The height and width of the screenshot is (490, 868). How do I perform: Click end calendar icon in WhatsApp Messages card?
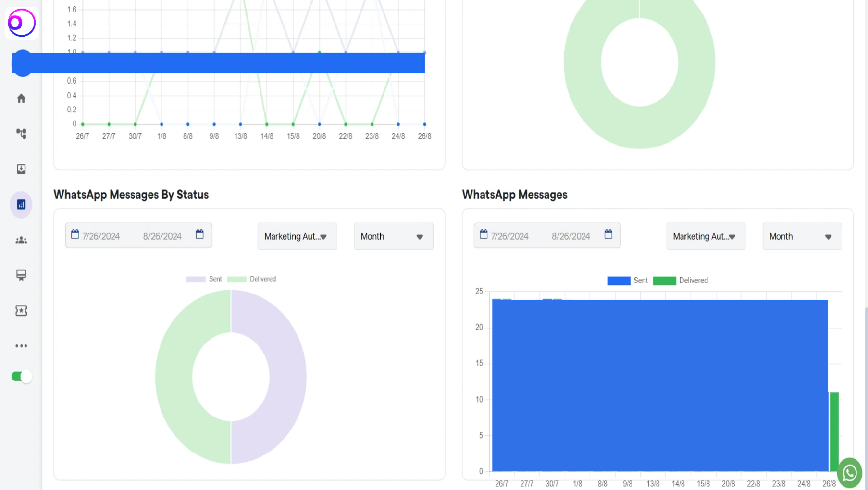coord(608,234)
